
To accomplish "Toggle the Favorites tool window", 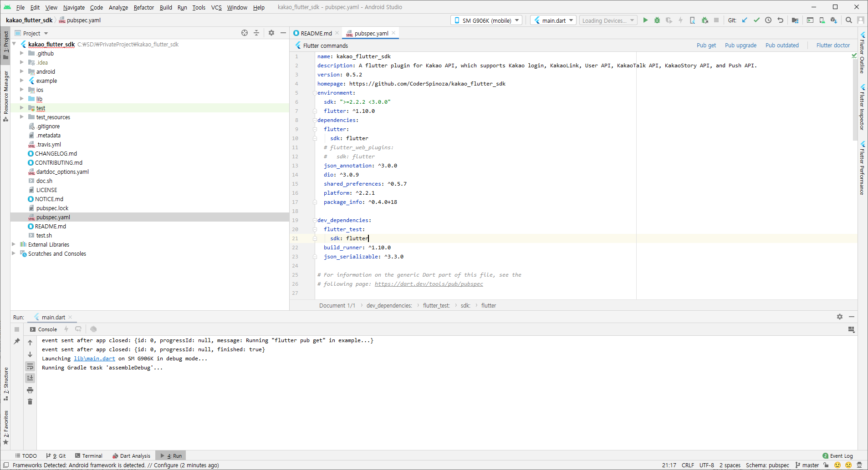I will (5, 427).
